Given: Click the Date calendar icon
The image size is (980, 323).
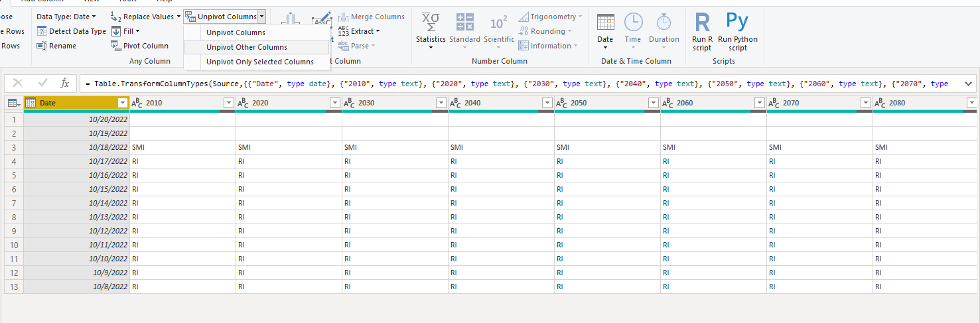Looking at the screenshot, I should click(x=605, y=23).
